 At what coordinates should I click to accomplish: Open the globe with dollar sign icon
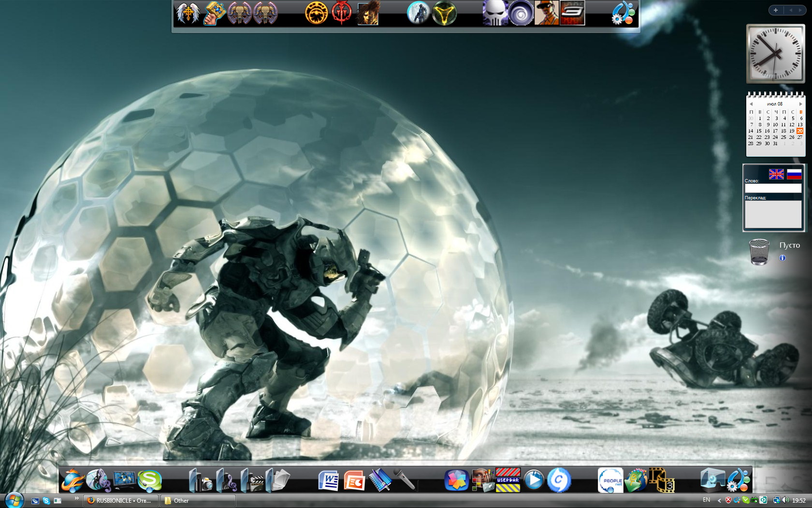pyautogui.click(x=636, y=480)
